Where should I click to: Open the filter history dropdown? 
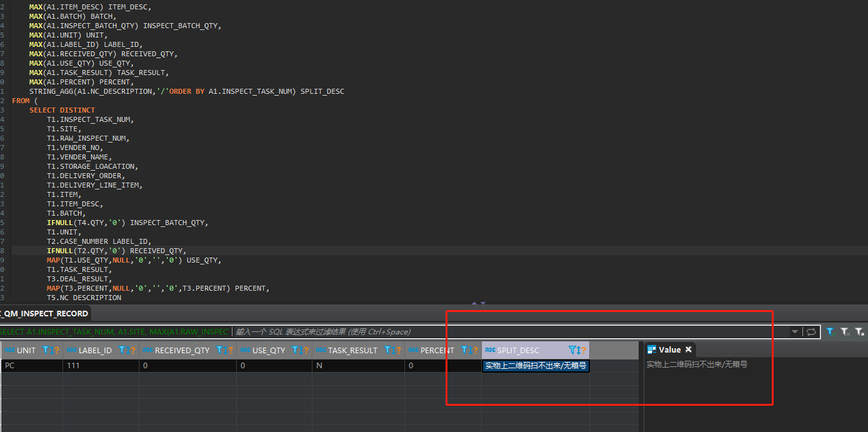click(796, 331)
